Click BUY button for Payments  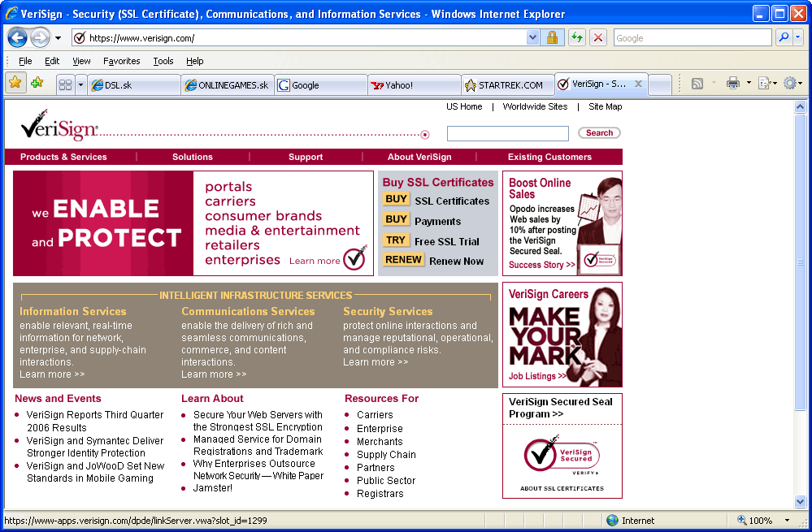click(396, 219)
